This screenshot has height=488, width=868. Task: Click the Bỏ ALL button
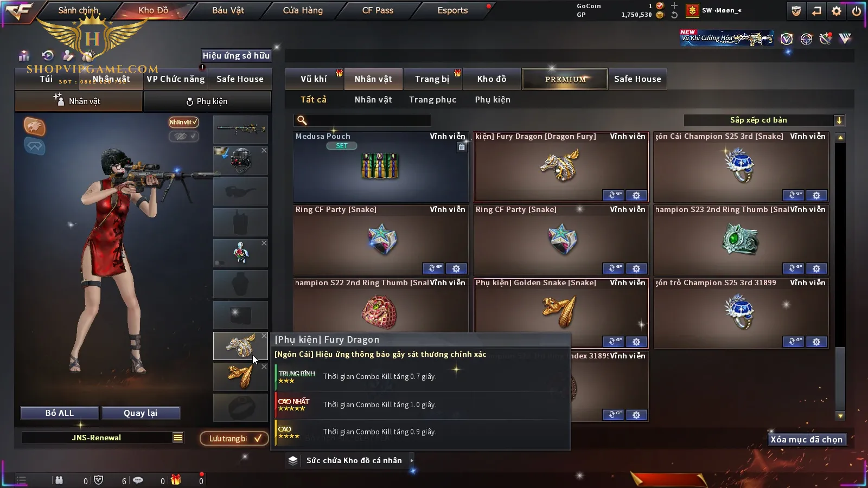pos(60,413)
